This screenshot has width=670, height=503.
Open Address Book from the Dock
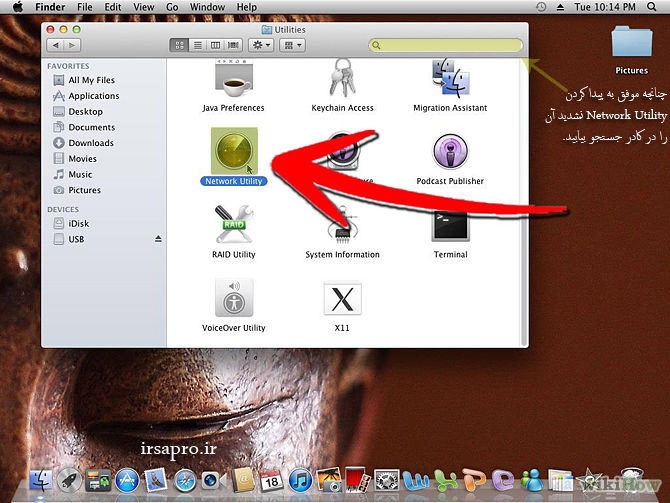pos(243,480)
